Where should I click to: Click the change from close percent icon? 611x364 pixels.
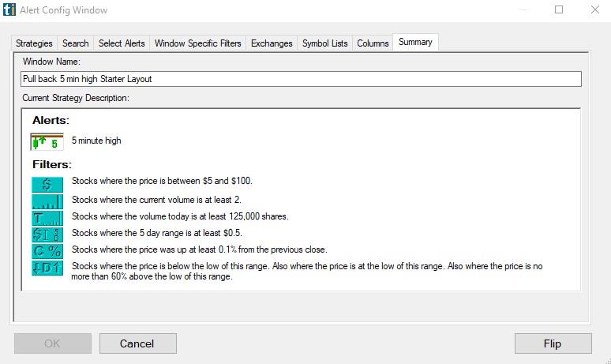click(x=47, y=250)
